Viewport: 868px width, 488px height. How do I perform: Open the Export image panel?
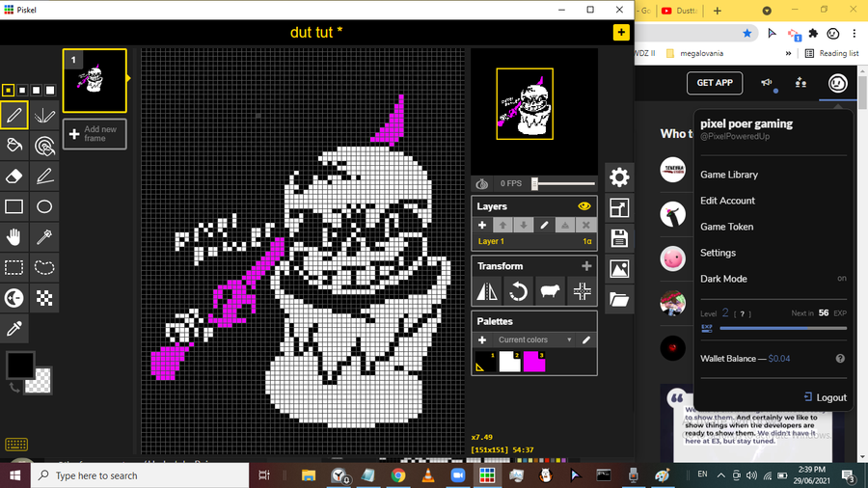coord(619,269)
